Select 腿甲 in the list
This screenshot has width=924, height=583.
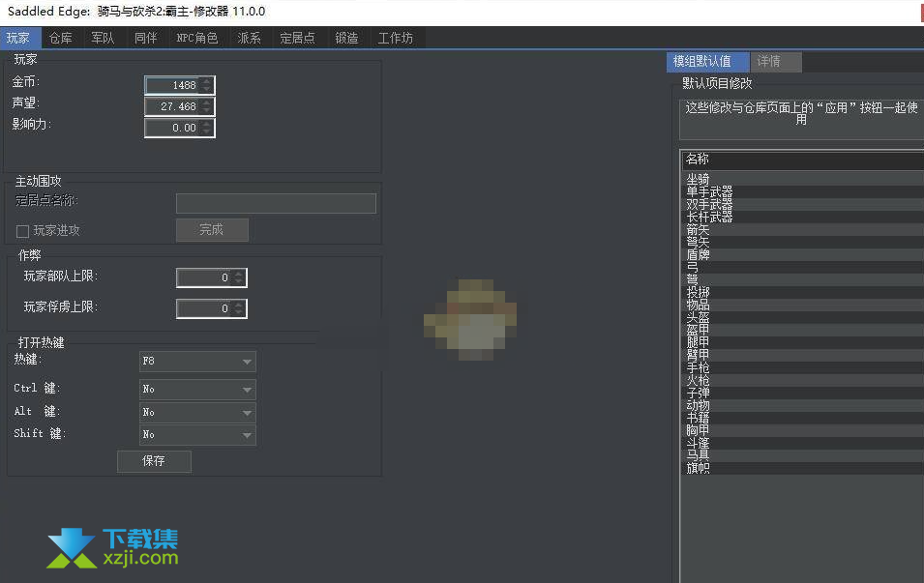click(803, 342)
